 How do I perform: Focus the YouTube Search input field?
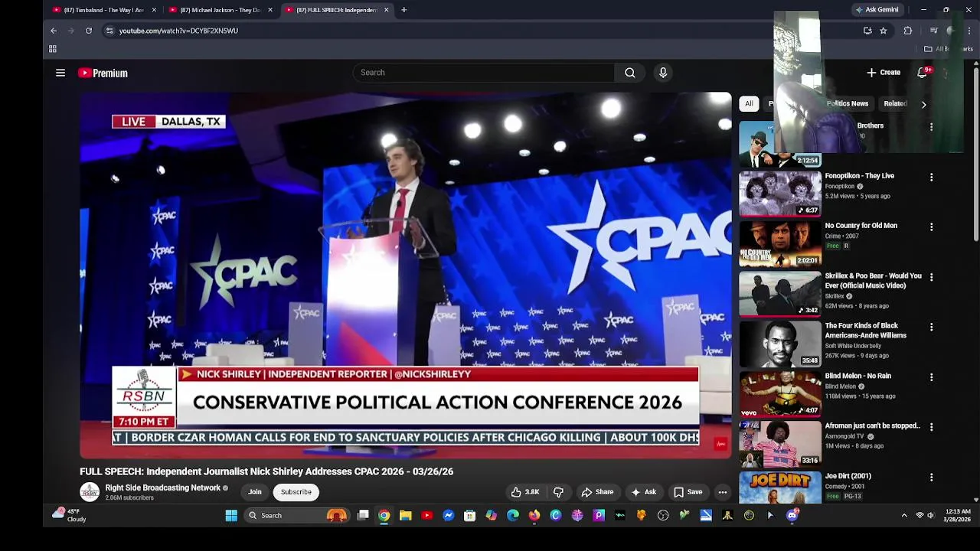[484, 73]
